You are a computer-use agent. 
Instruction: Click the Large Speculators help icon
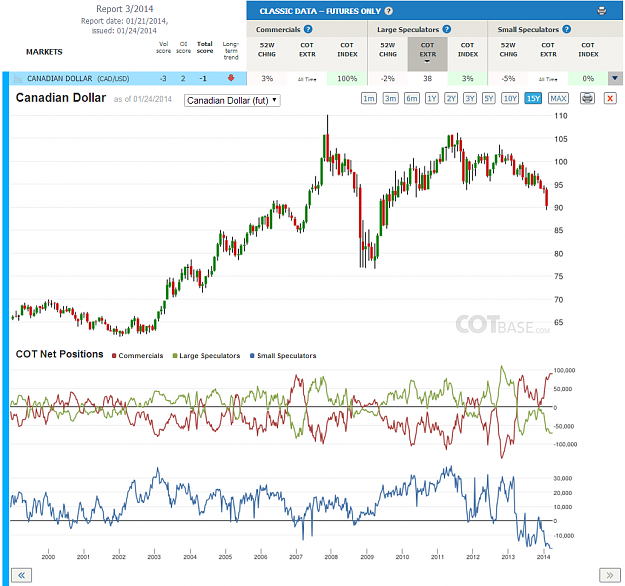point(447,29)
